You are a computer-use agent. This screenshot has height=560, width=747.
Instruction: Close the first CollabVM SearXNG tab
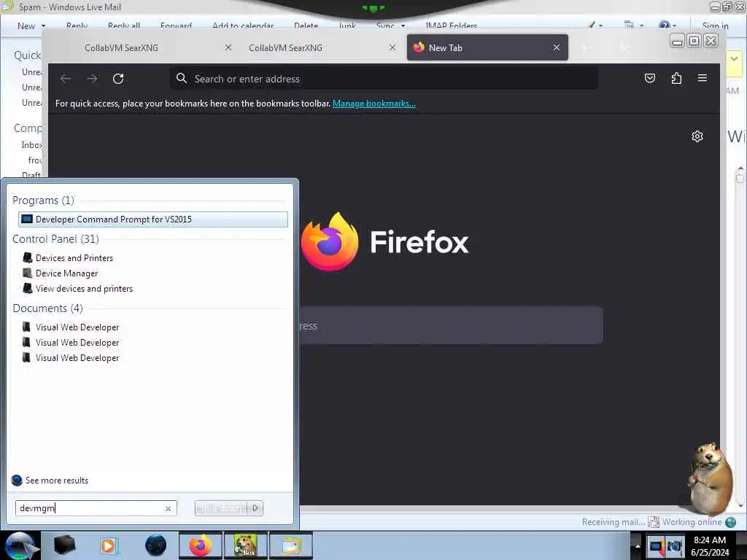click(x=228, y=47)
